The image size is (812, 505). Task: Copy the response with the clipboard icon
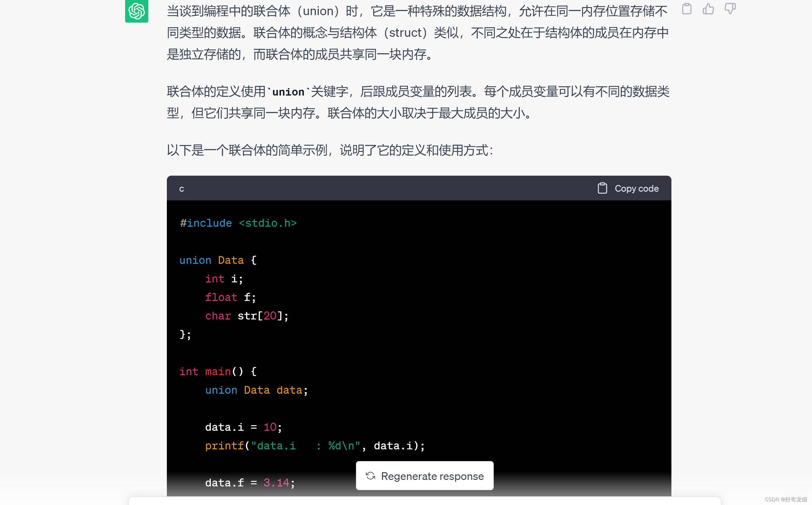(x=687, y=9)
